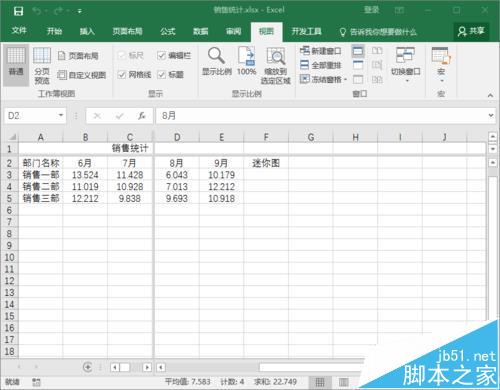
Task: Click the formula bar containing 8月
Action: (x=321, y=116)
